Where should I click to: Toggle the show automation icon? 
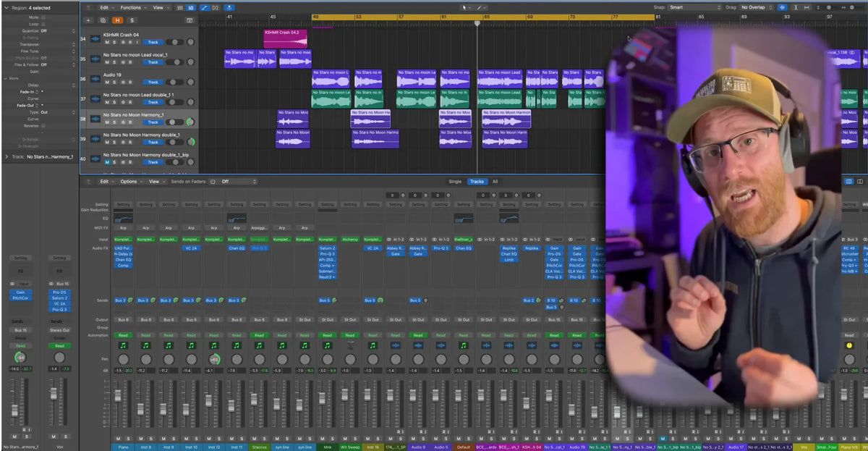[204, 7]
